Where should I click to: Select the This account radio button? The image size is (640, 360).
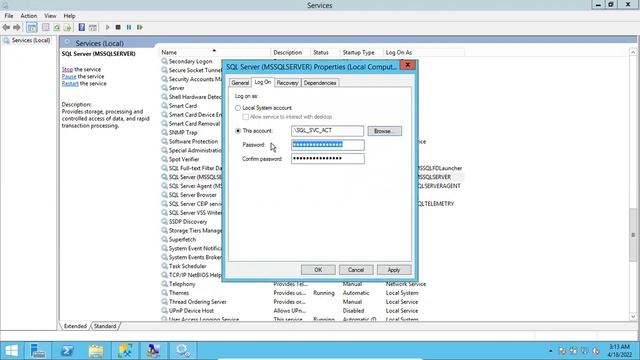(x=238, y=131)
